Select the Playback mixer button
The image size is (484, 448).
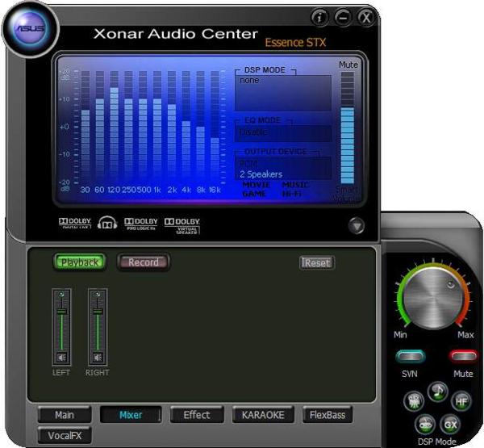[x=80, y=262]
